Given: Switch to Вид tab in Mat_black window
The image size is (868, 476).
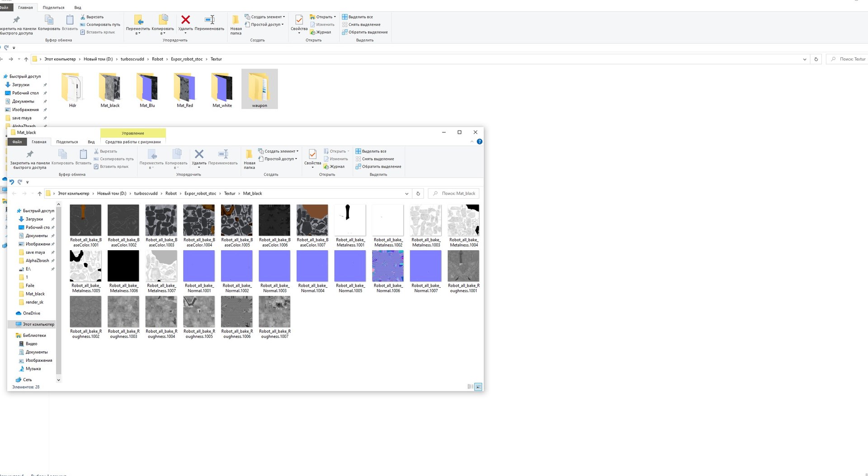Looking at the screenshot, I should pyautogui.click(x=91, y=142).
